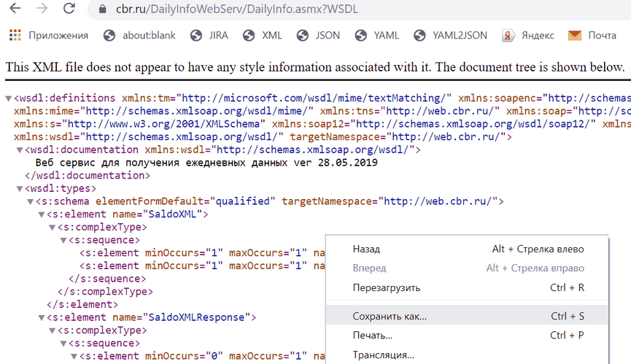Open the about:blank bookmark
Image resolution: width=631 pixels, height=364 pixels.
(x=142, y=35)
